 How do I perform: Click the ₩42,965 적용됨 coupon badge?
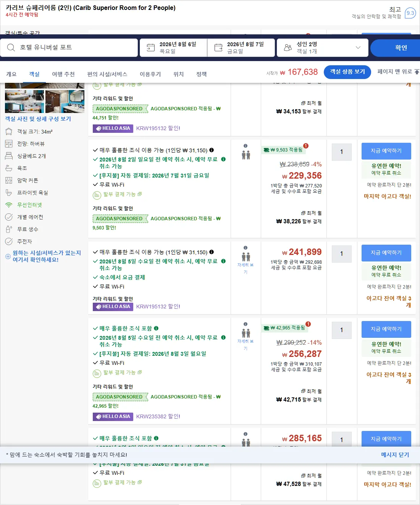[284, 328]
